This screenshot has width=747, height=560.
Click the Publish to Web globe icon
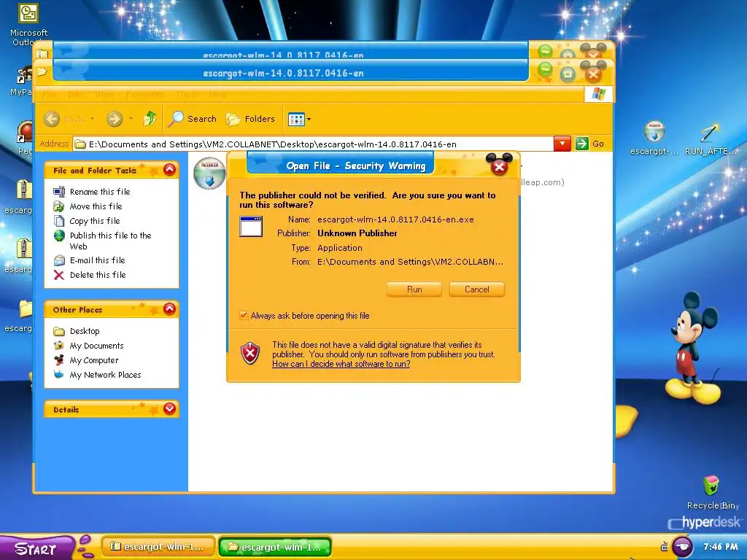[59, 236]
